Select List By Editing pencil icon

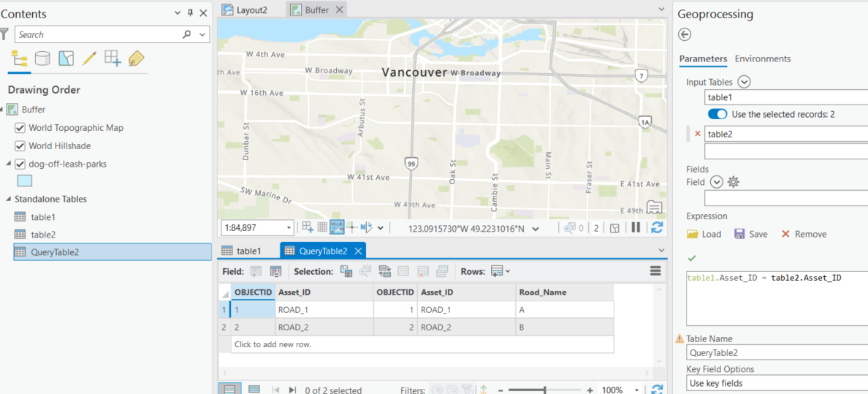[x=89, y=58]
